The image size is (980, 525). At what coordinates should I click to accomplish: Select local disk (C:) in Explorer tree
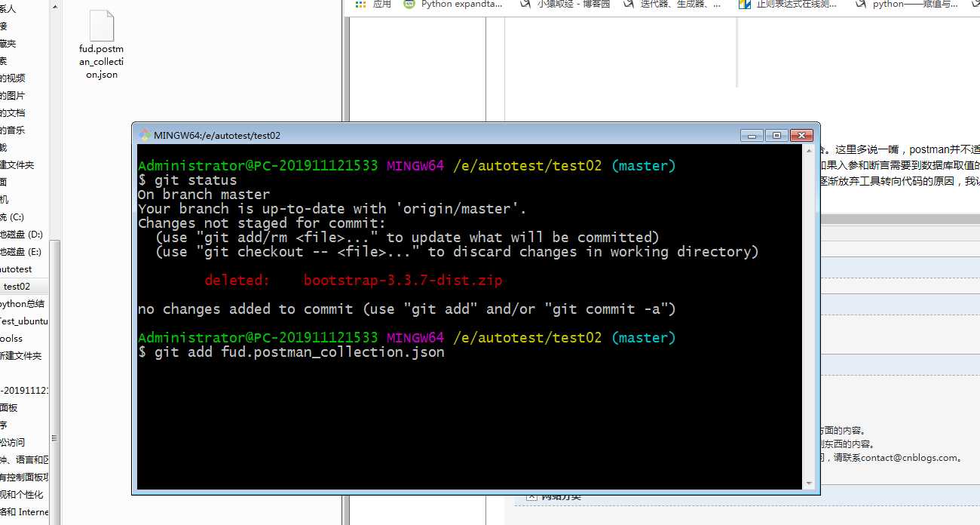click(12, 217)
